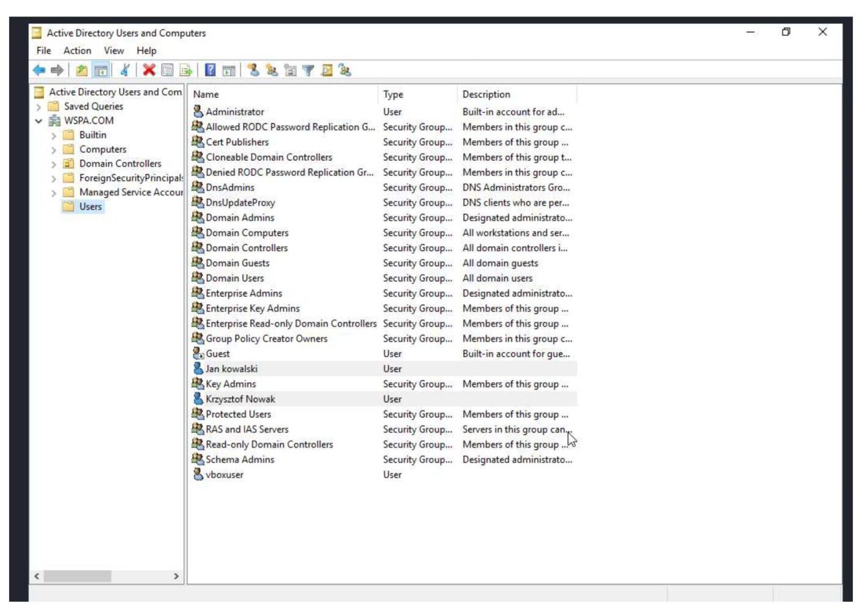The image size is (864, 616).
Task: Expand the Computers container
Action: tap(54, 150)
